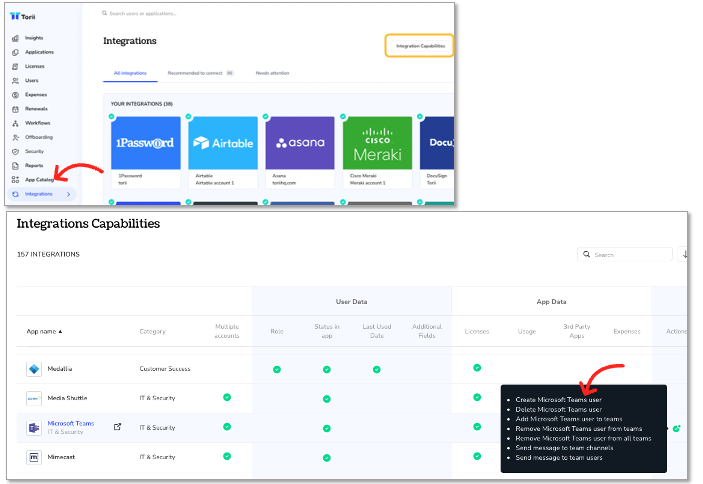
Task: Click the Medallia Last Used Date checkmark
Action: pyautogui.click(x=377, y=370)
